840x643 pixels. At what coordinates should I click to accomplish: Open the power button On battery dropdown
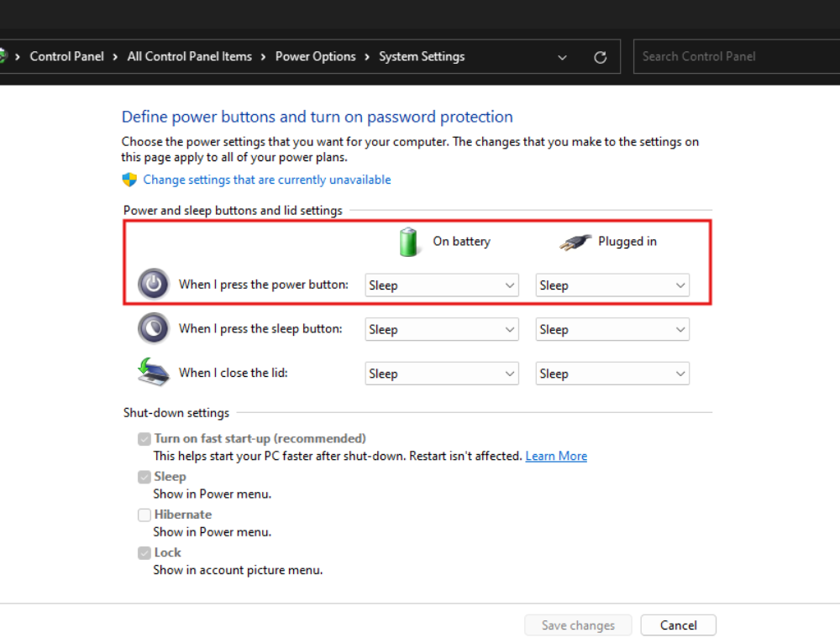click(x=441, y=285)
